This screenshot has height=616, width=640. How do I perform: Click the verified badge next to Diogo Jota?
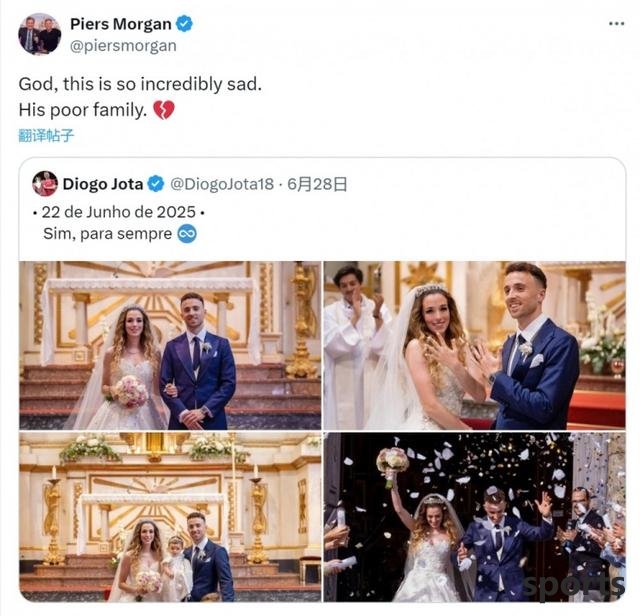[x=156, y=184]
